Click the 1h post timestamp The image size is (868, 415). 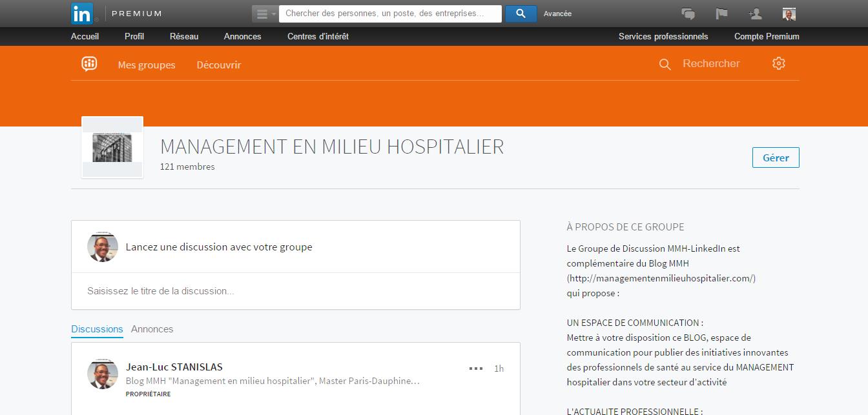tap(499, 369)
